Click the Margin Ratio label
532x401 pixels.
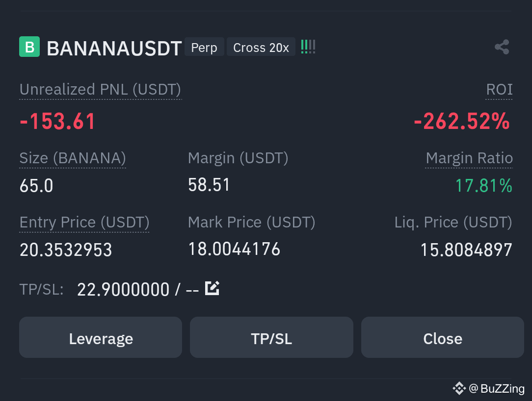pos(469,158)
